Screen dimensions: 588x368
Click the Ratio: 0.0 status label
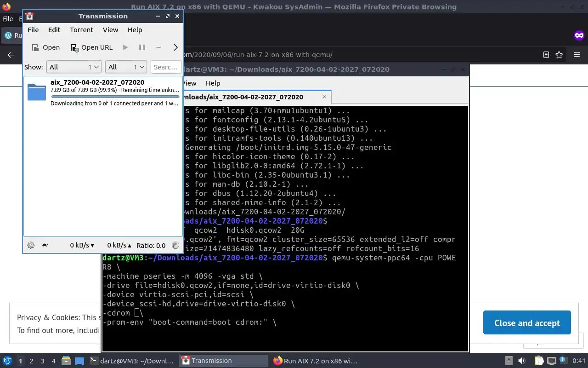click(x=151, y=245)
